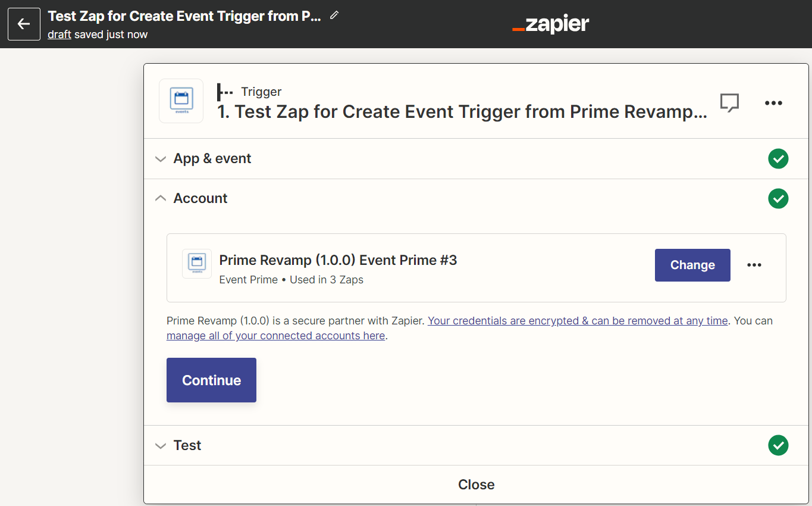The image size is (812, 506).
Task: Click the pencil icon to rename Zap
Action: point(334,15)
